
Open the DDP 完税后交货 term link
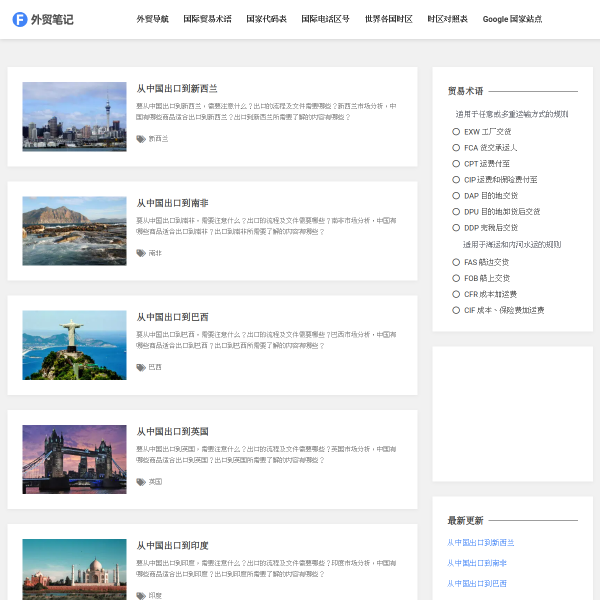tap(491, 228)
